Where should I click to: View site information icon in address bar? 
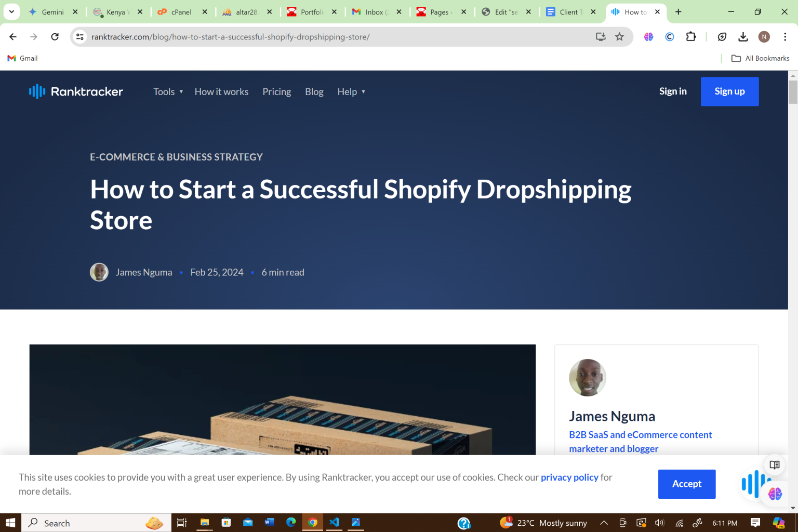pyautogui.click(x=79, y=37)
